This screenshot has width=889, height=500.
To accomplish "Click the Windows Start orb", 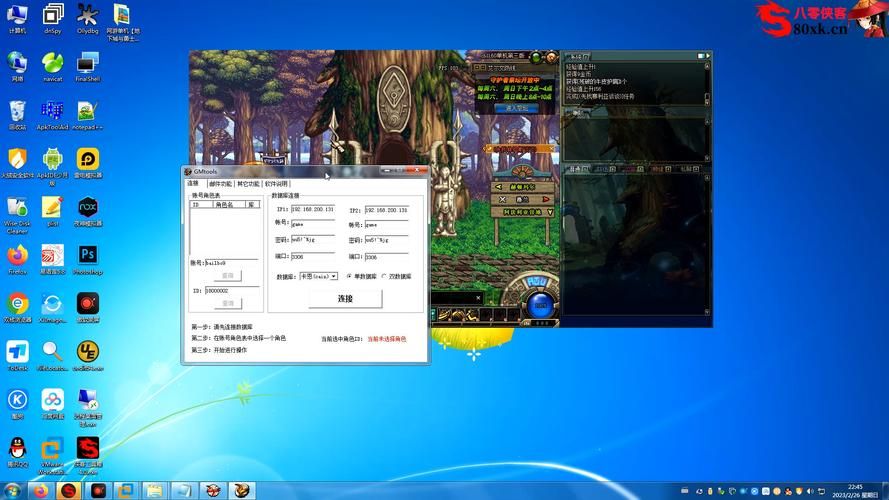I will (12, 490).
